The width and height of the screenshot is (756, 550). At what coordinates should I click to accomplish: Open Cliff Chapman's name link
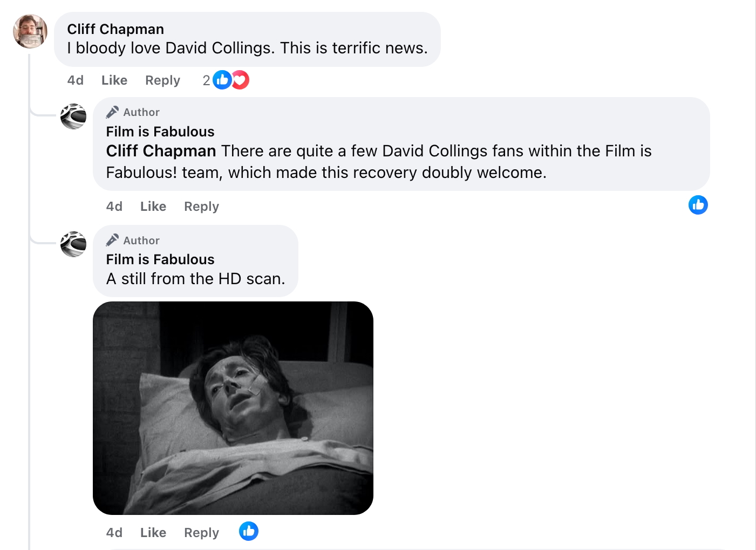click(115, 29)
